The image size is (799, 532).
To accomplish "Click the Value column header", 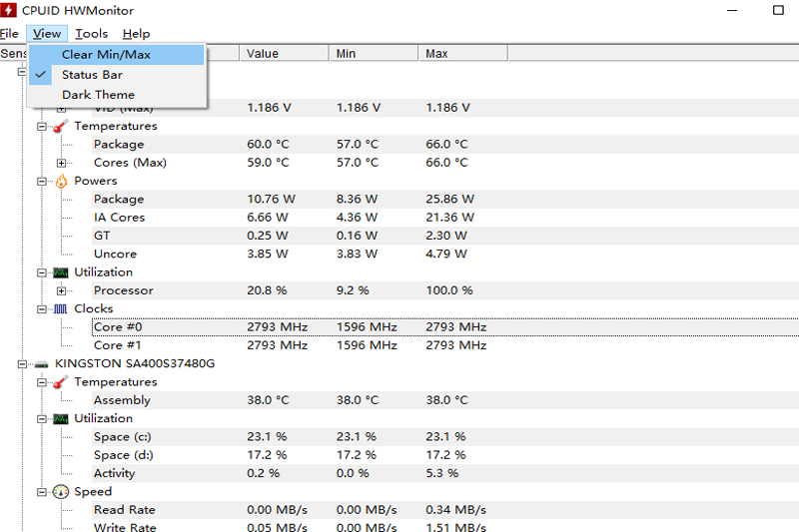I will [x=284, y=54].
